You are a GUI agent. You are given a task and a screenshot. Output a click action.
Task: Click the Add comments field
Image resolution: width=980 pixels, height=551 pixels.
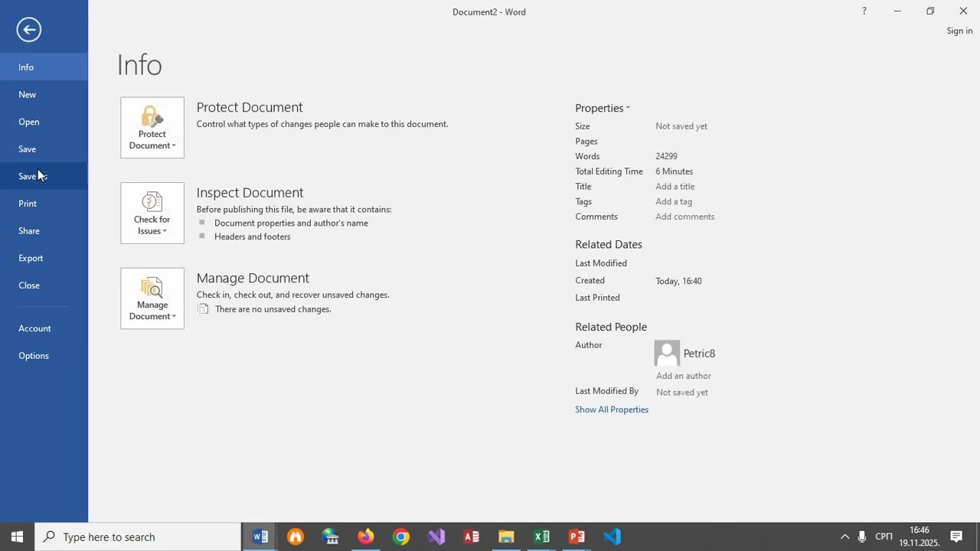tap(685, 217)
